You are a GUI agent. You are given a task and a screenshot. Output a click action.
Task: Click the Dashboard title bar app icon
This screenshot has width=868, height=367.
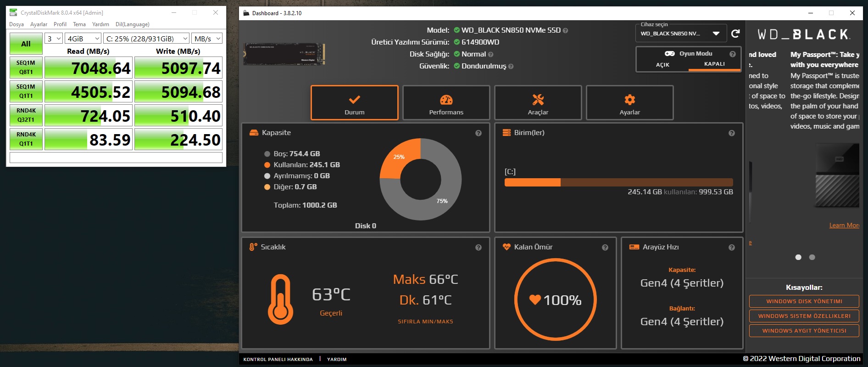[x=246, y=13]
